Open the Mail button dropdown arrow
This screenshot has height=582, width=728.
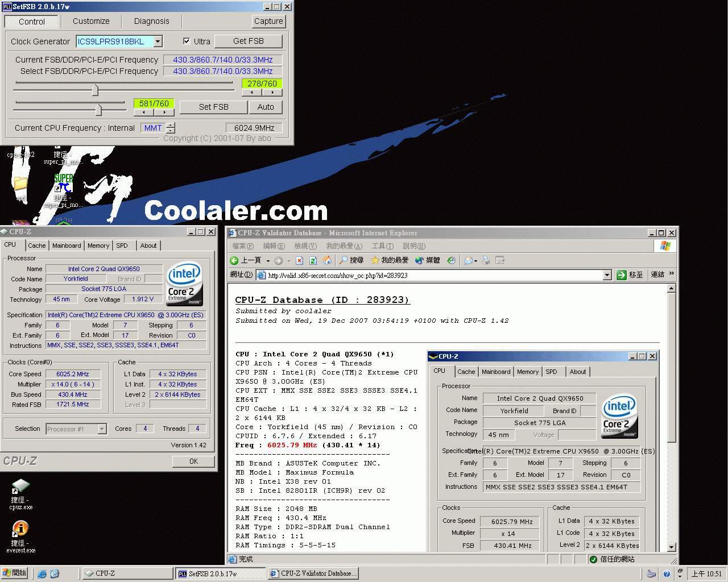coord(475,261)
